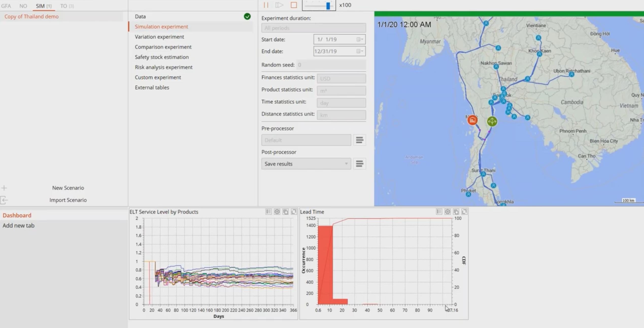
Task: Adjust the simulation speed slider handle
Action: click(x=328, y=6)
